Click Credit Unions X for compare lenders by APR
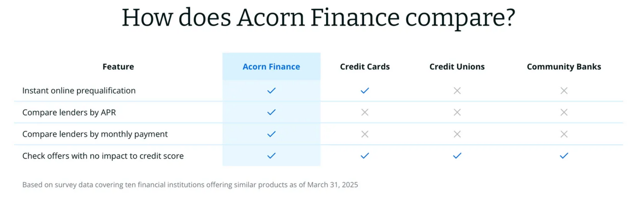The width and height of the screenshot is (644, 200). coord(457,112)
